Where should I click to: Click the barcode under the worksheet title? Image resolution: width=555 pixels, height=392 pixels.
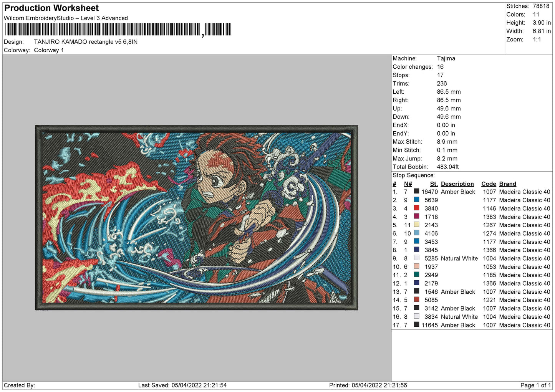click(118, 30)
